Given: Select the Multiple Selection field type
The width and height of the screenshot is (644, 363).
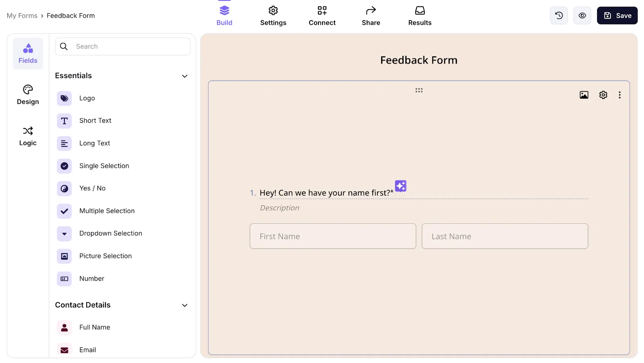Looking at the screenshot, I should (107, 210).
